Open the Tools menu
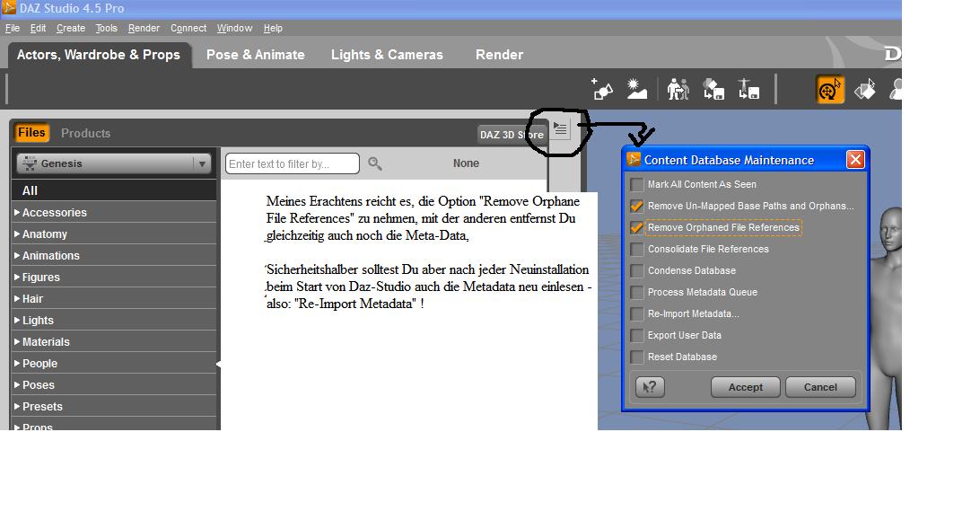The width and height of the screenshot is (980, 529). pyautogui.click(x=106, y=28)
